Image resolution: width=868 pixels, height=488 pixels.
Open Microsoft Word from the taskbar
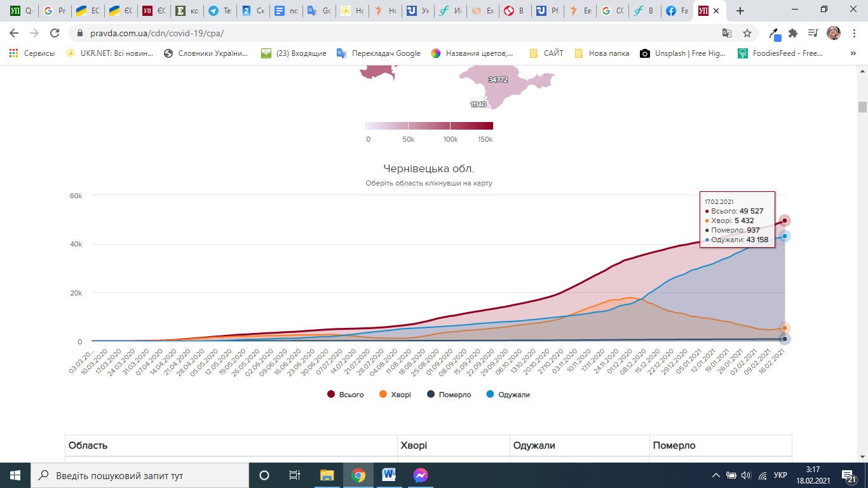389,475
